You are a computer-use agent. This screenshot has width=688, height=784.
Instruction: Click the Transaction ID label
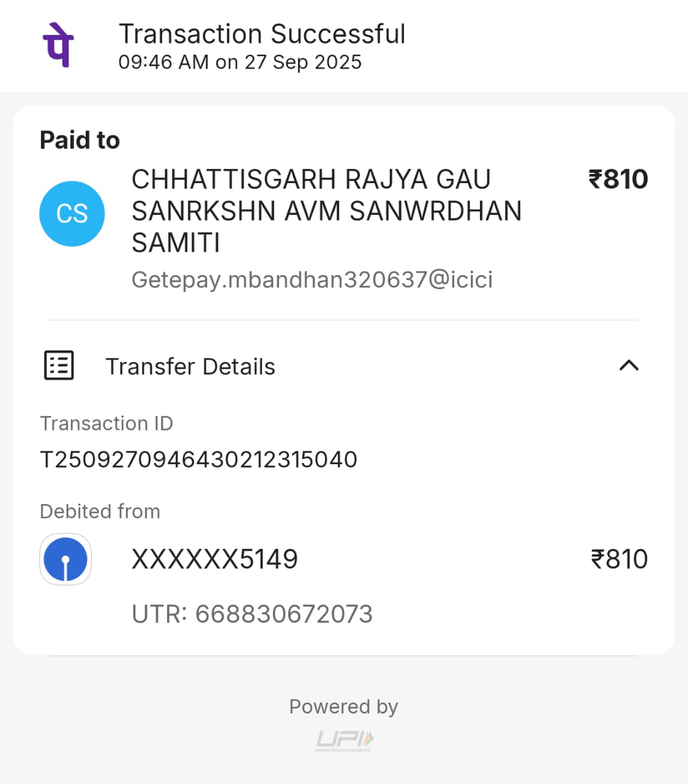(x=107, y=423)
